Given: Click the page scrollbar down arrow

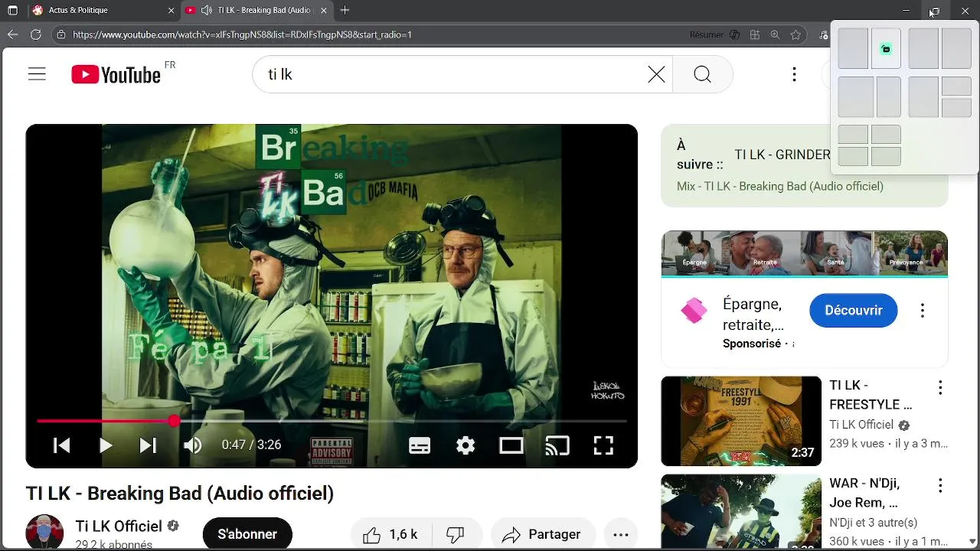Looking at the screenshot, I should click(x=972, y=542).
